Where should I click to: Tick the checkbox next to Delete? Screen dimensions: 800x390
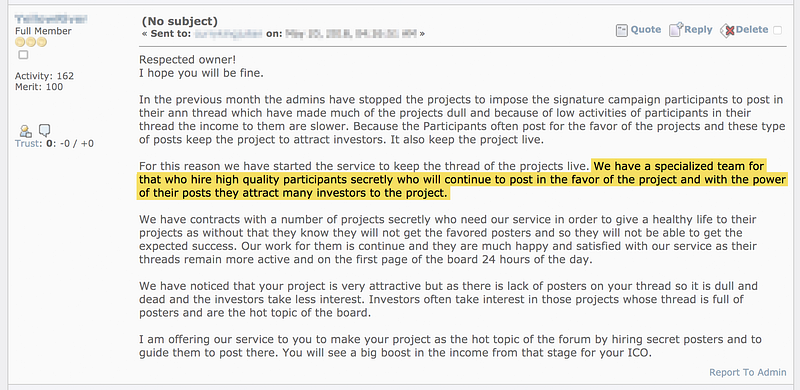777,30
